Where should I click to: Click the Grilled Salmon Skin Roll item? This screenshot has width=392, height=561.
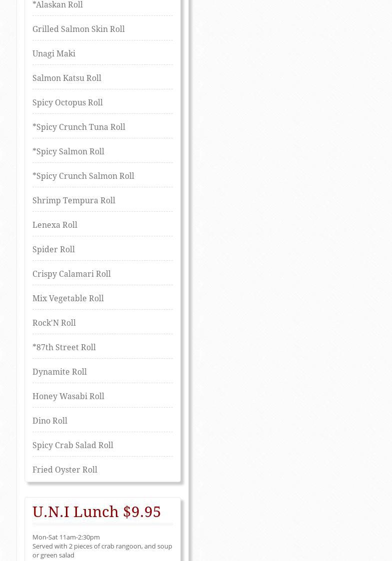click(x=78, y=29)
